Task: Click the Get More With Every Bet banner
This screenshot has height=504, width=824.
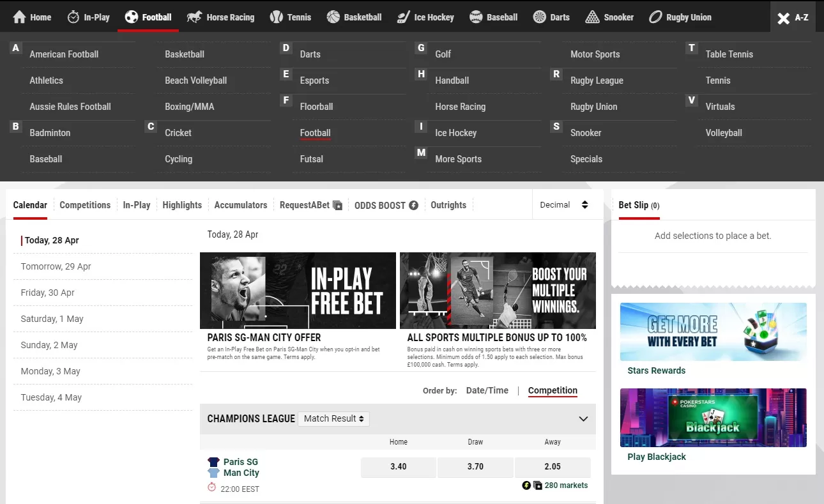Action: point(713,332)
